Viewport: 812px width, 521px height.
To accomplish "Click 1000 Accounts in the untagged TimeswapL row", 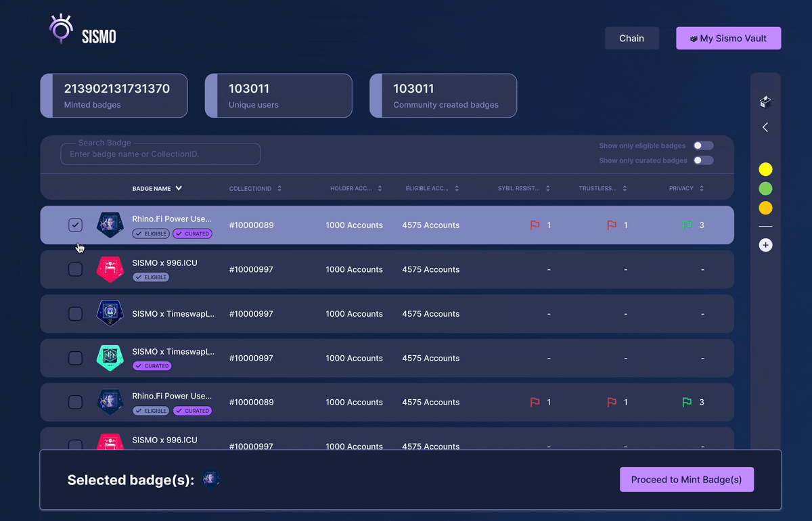I will pyautogui.click(x=355, y=313).
